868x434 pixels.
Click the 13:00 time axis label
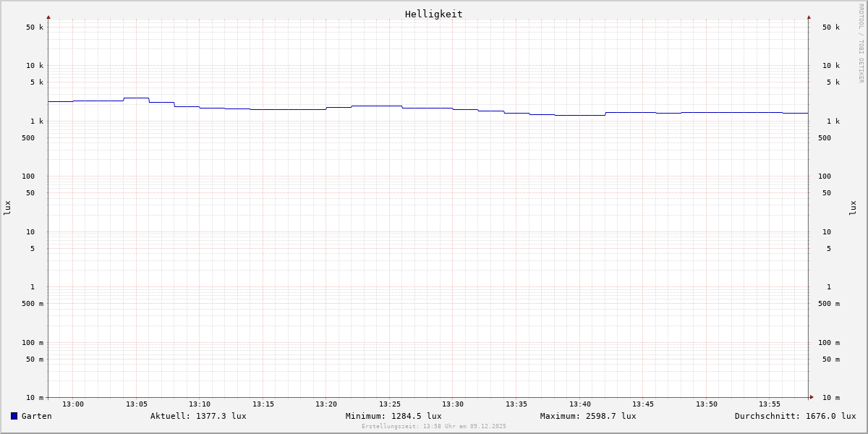pyautogui.click(x=73, y=404)
